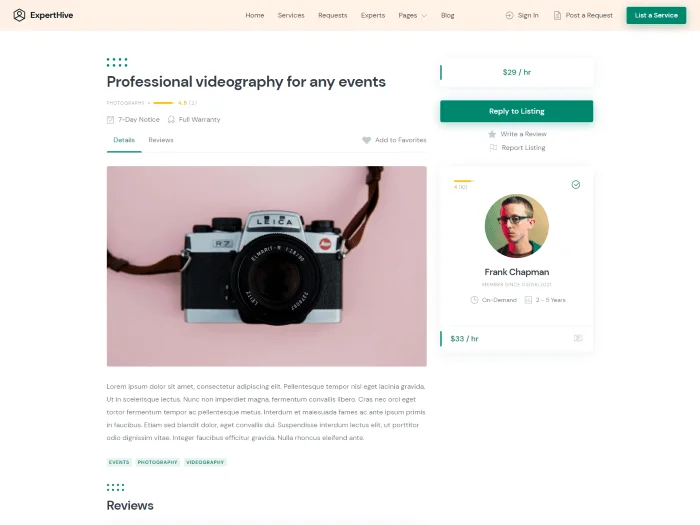Switch to the Reviews tab

(x=161, y=140)
